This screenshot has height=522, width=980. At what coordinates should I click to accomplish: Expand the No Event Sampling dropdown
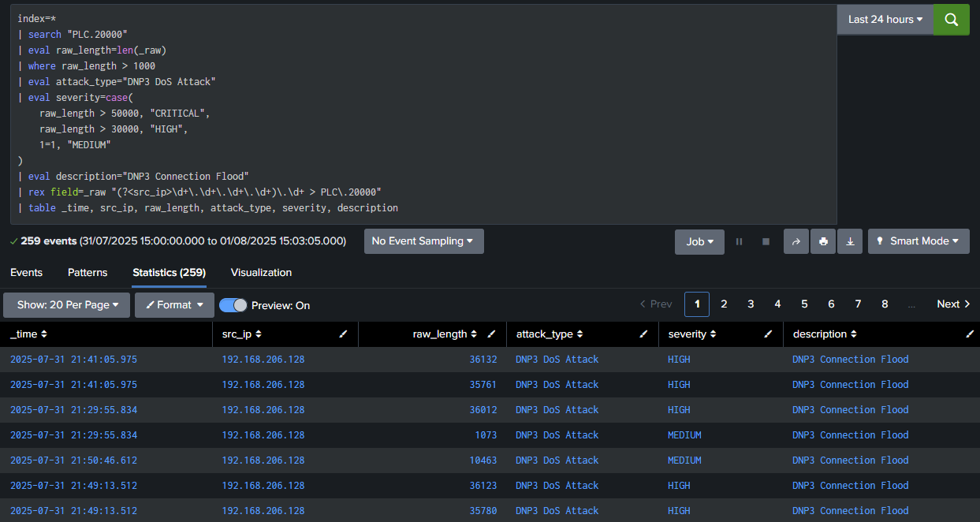click(x=423, y=241)
